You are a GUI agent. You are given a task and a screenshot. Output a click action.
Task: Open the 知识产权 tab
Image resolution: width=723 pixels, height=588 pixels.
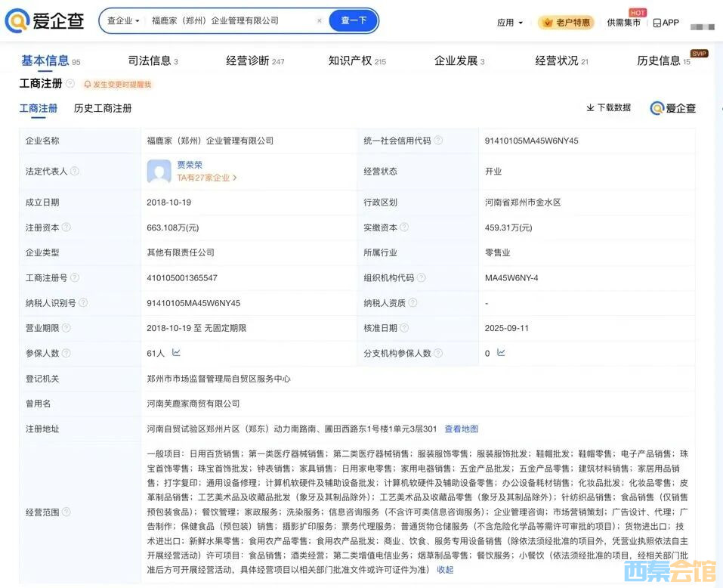[x=357, y=60]
